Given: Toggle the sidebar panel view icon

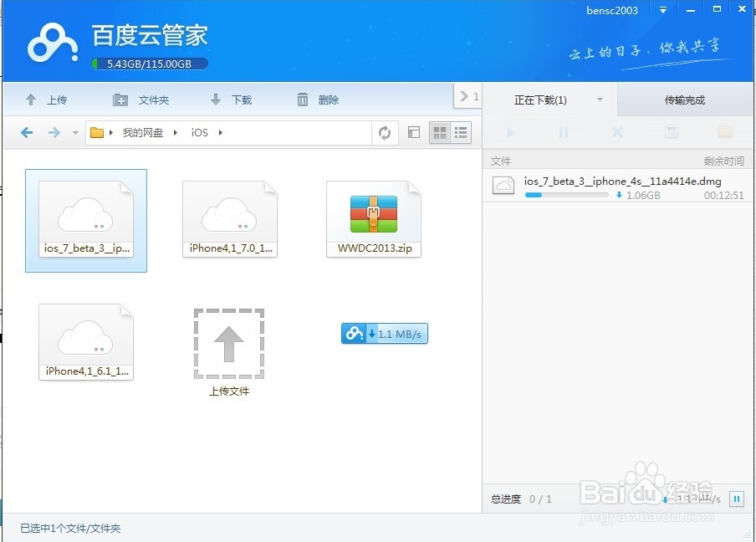Looking at the screenshot, I should [413, 132].
